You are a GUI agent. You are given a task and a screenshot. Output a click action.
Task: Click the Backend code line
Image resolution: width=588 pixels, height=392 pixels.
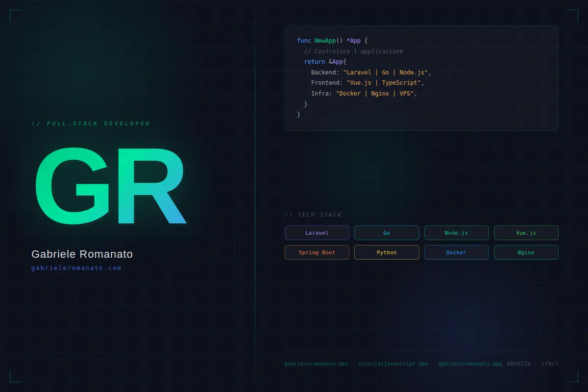pyautogui.click(x=371, y=73)
